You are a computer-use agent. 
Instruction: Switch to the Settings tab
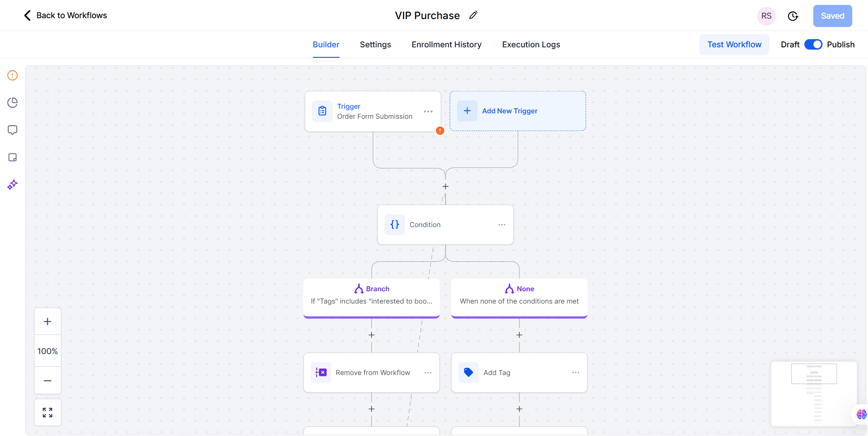(375, 45)
